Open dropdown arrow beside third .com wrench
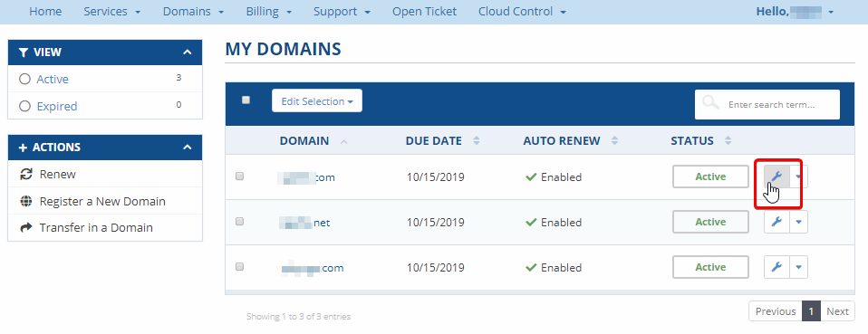Viewport: 868px width, 334px height. [798, 268]
